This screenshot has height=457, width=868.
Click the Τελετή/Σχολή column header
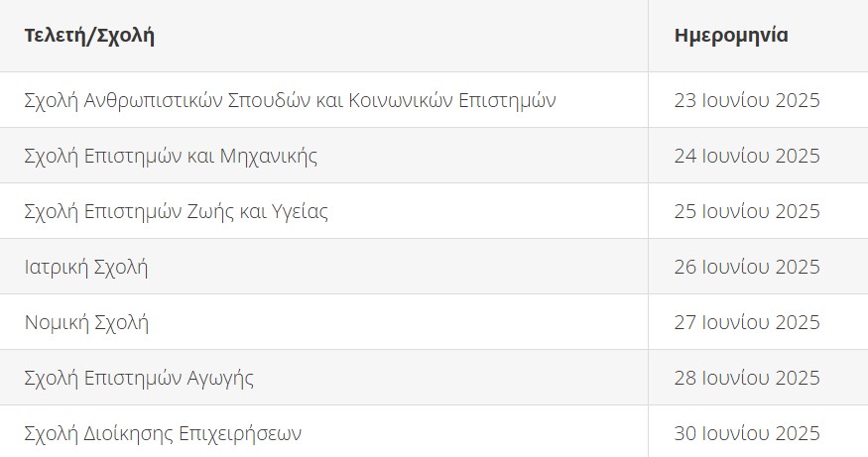(x=89, y=36)
